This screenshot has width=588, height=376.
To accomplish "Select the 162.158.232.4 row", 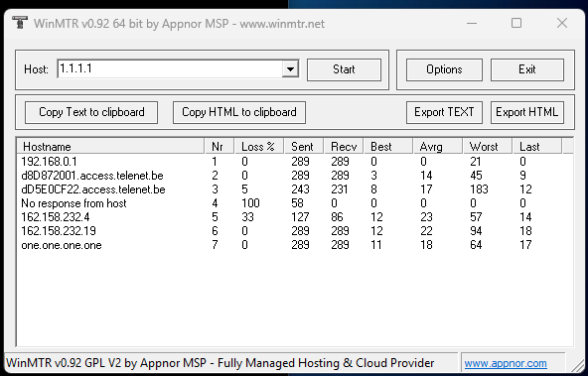I will [295, 217].
